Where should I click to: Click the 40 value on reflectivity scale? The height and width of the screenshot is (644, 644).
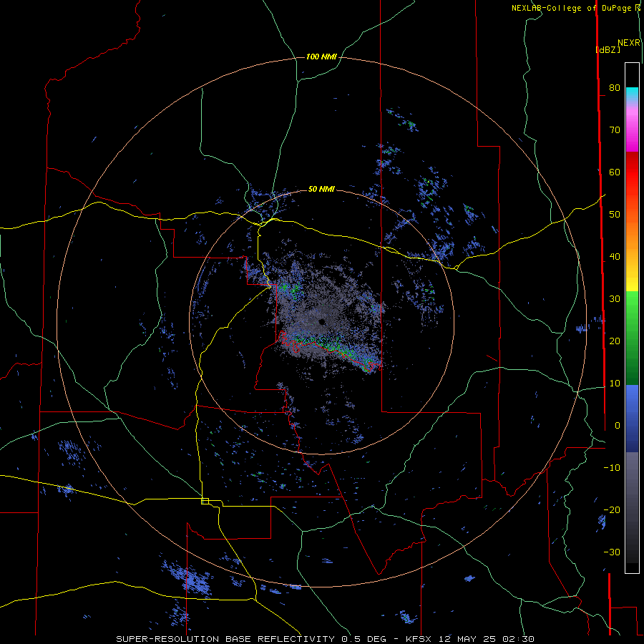pos(615,257)
